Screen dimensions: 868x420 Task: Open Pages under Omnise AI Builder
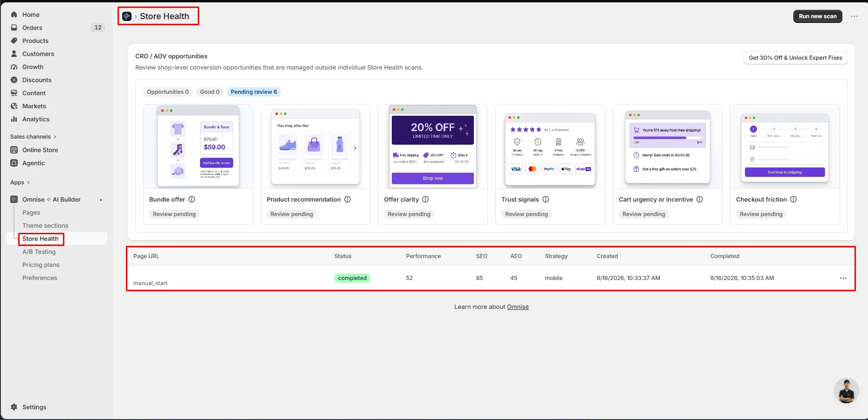coord(31,212)
